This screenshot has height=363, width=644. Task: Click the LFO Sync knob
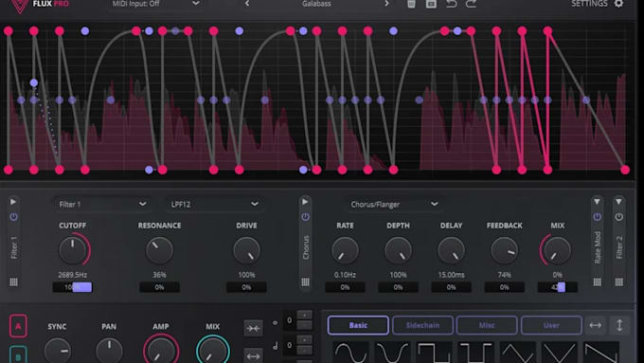[57, 352]
